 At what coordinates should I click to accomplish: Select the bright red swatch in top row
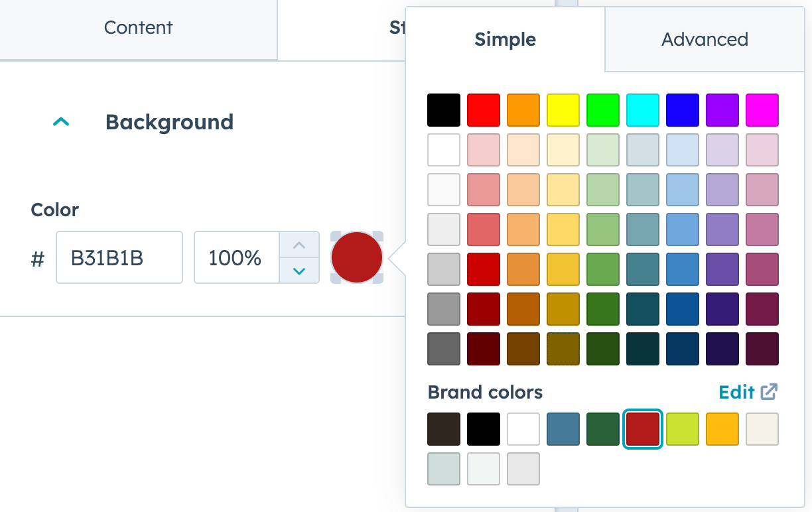pyautogui.click(x=484, y=110)
